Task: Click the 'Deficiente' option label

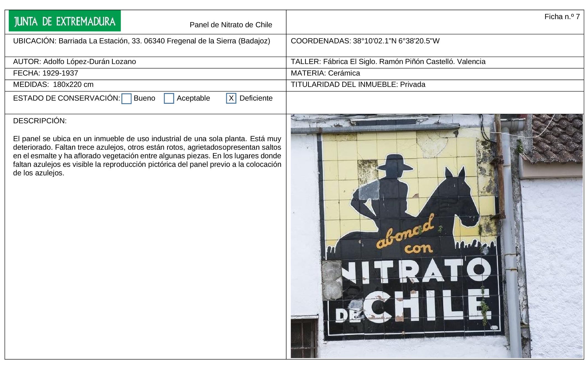Action: (x=256, y=98)
